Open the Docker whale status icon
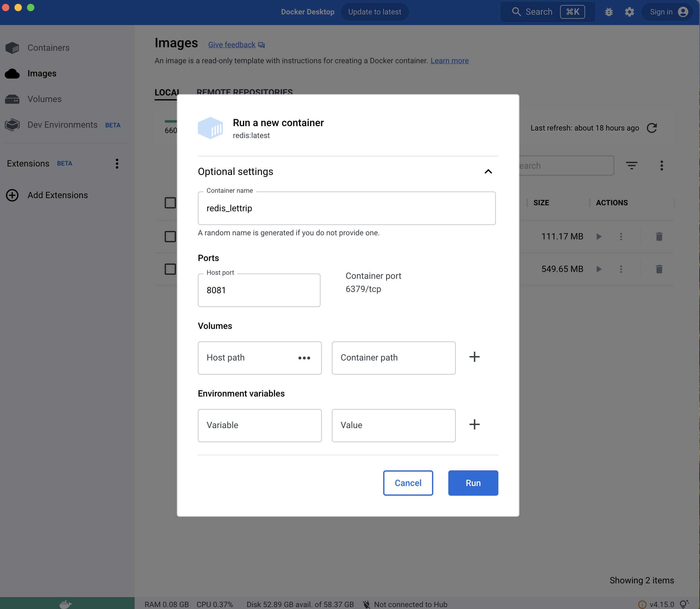Viewport: 700px width, 609px height. [66, 604]
